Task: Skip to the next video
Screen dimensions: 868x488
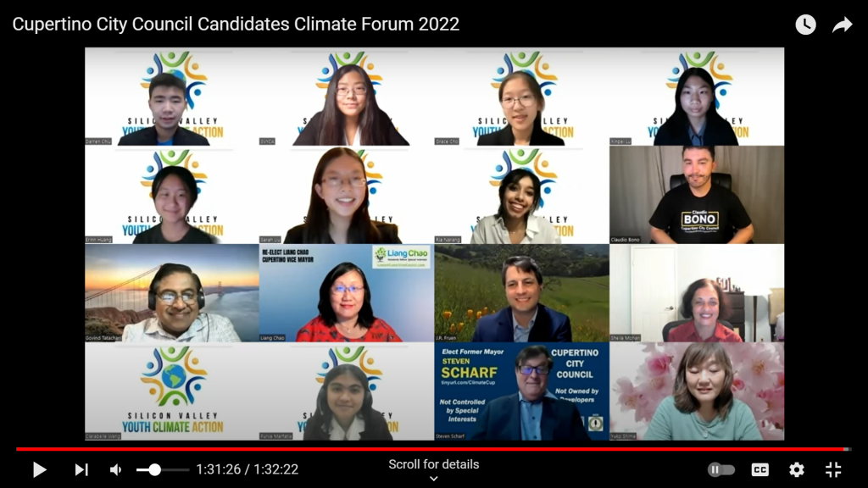Action: click(x=81, y=469)
